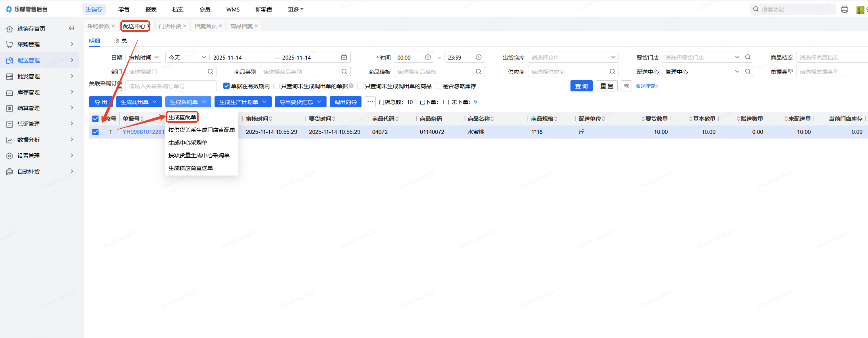Collapse sidebar using the arrow icon
The height and width of the screenshot is (338, 868).
pos(72,28)
